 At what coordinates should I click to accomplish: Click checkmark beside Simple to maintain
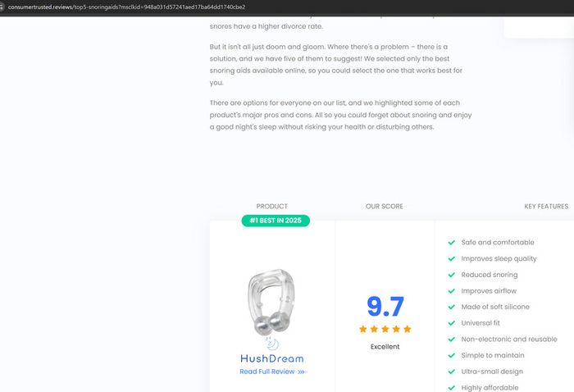point(451,355)
